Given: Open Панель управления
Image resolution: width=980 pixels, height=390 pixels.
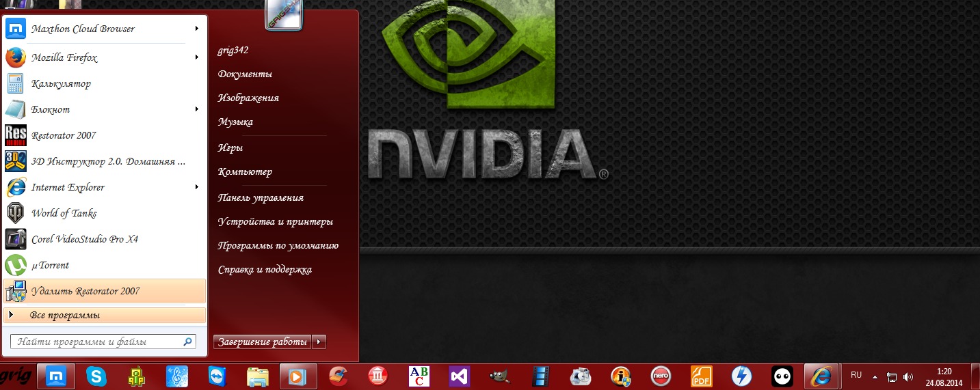Looking at the screenshot, I should (261, 197).
